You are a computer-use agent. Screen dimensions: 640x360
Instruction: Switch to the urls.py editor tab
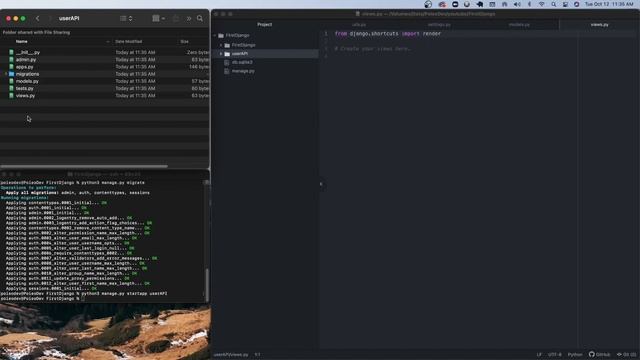[359, 24]
